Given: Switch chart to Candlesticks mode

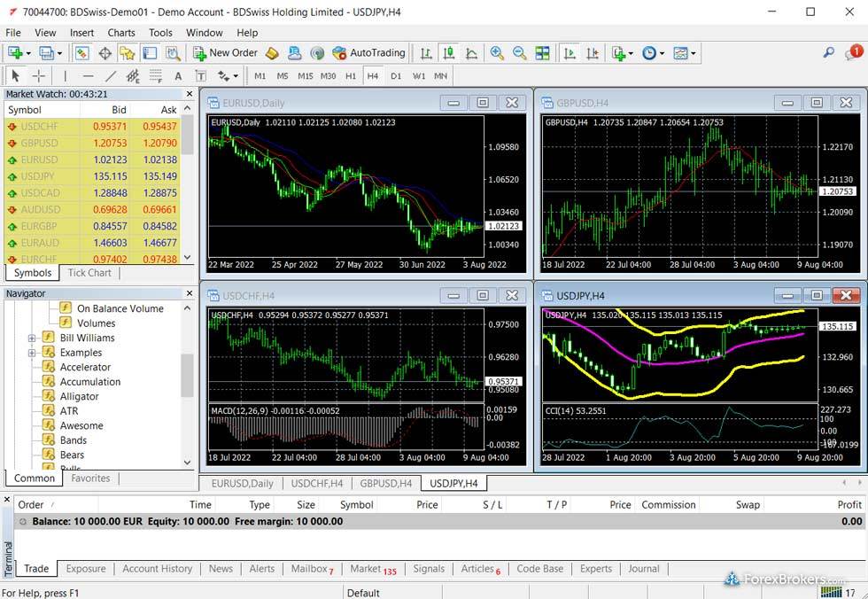Looking at the screenshot, I should [448, 53].
